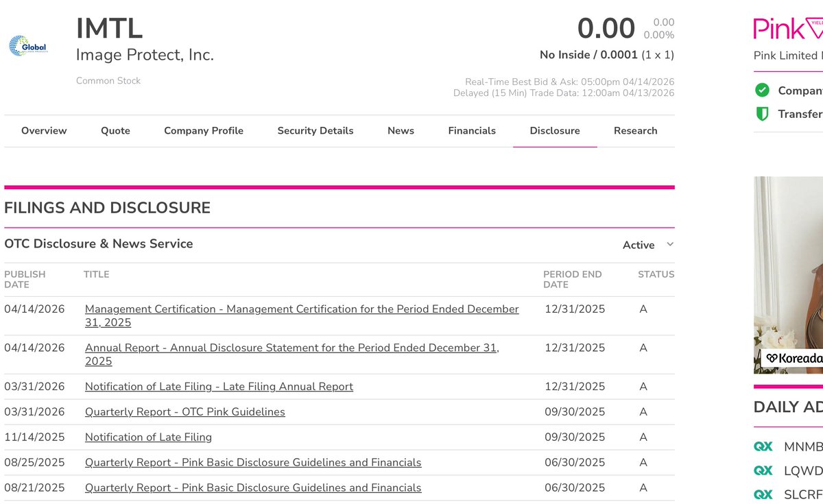Switch to the Quote tab
The width and height of the screenshot is (823, 504).
(x=115, y=130)
